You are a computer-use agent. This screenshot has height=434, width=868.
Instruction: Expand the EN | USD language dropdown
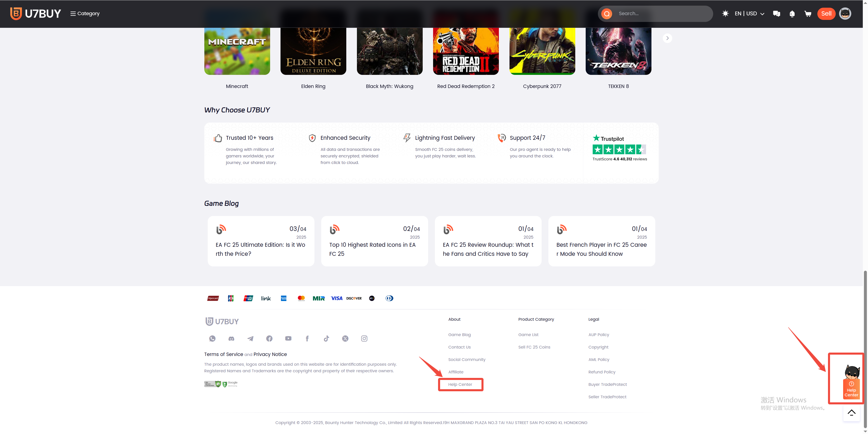(x=749, y=14)
